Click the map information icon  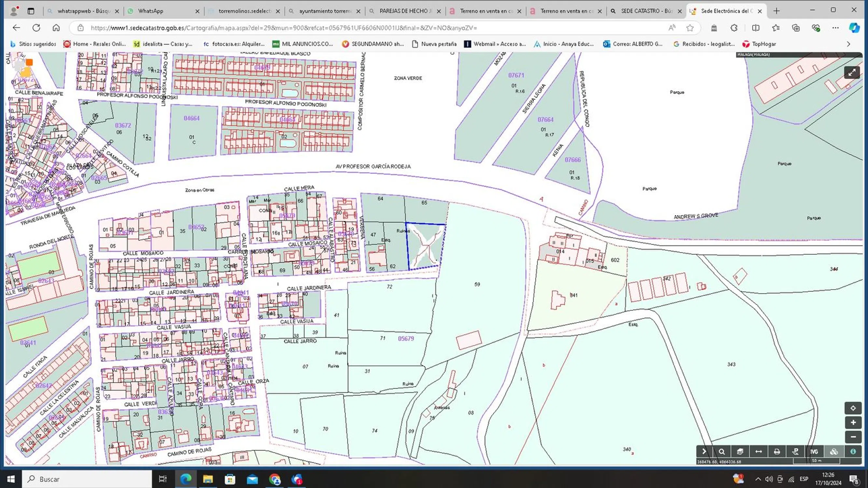point(853,452)
